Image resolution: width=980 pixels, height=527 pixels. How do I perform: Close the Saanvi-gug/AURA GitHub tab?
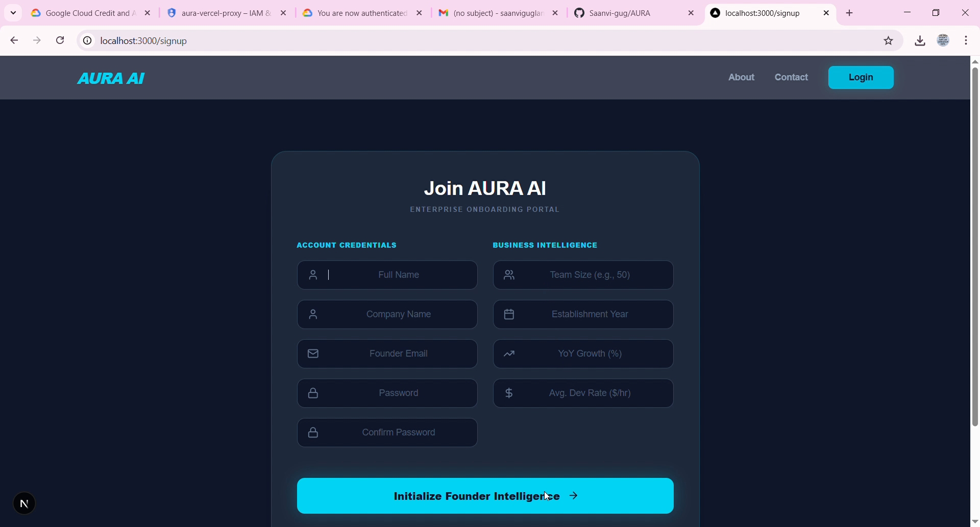click(692, 13)
